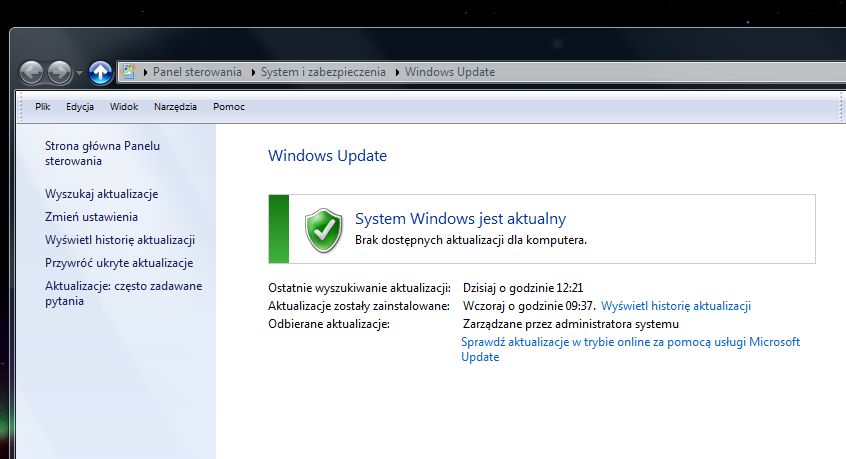The image size is (846, 459).
Task: Click Ostatnie wyszukiwanie aktualizacji label
Action: click(x=359, y=288)
